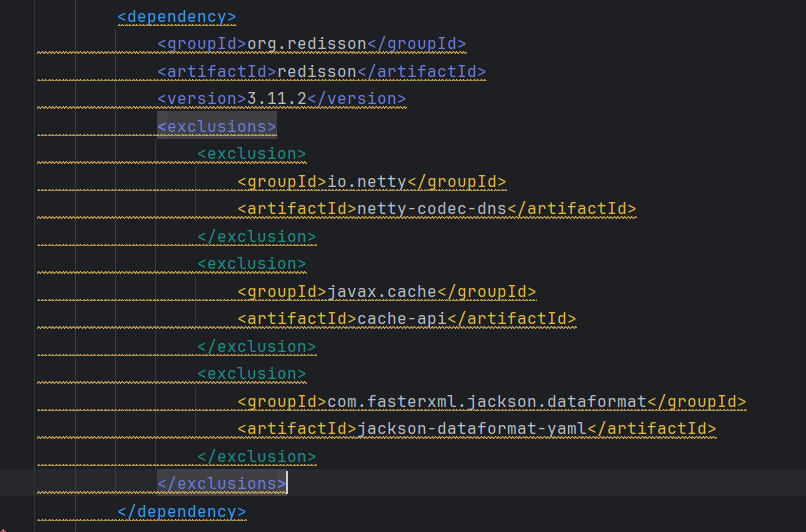Click groupId line with io.netty
The width and height of the screenshot is (806, 532).
[372, 182]
